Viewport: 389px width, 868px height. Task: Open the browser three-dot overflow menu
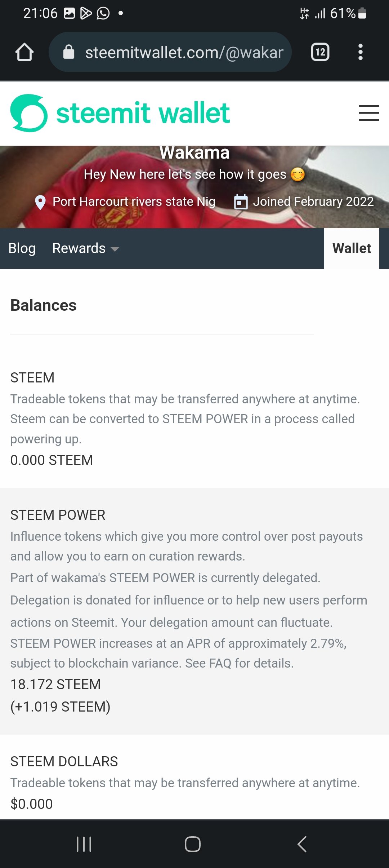pos(360,52)
